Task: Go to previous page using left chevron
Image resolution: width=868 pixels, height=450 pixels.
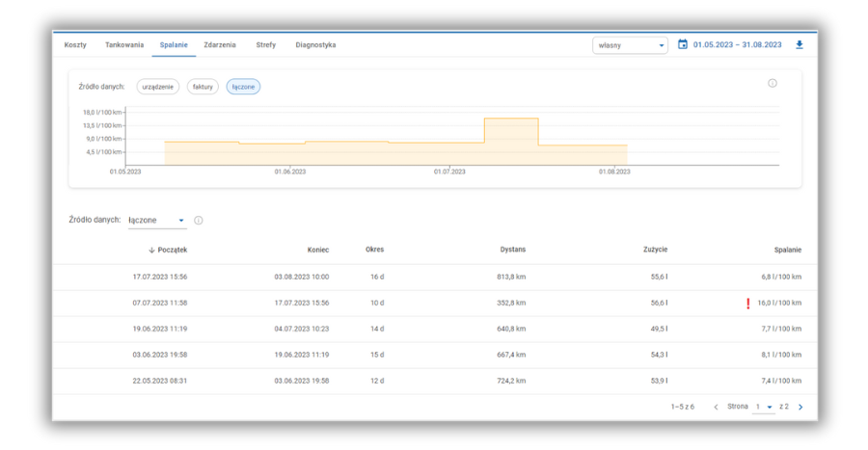Action: [x=716, y=408]
